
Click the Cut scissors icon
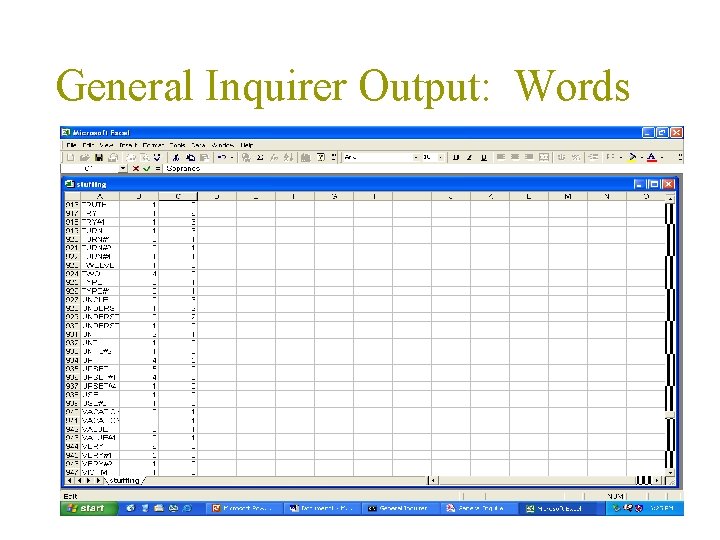[176, 158]
